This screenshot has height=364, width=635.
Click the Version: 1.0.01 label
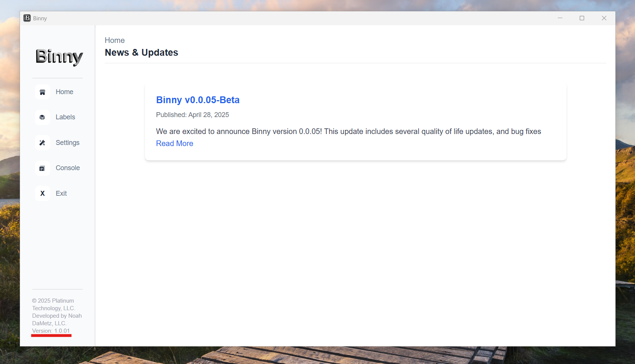tap(51, 331)
